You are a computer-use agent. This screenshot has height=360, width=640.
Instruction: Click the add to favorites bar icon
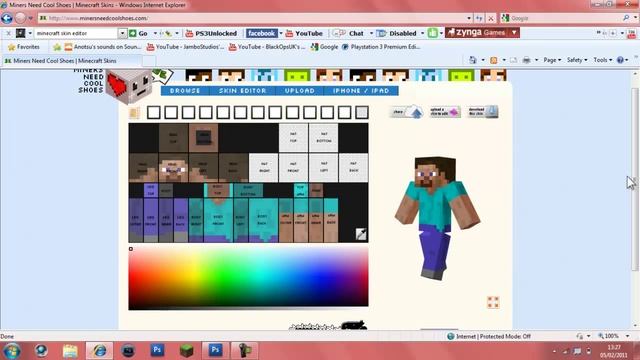tap(57, 47)
